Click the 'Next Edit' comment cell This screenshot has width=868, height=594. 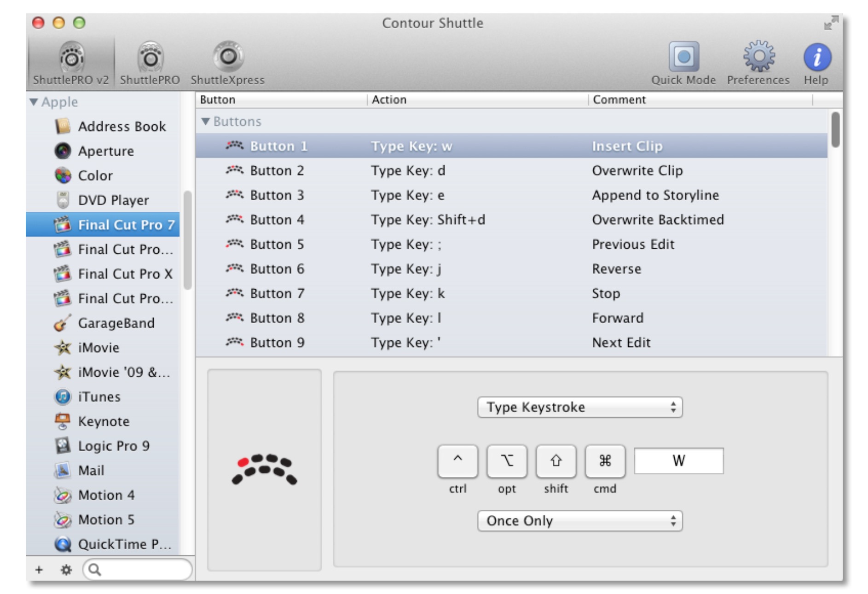[621, 343]
